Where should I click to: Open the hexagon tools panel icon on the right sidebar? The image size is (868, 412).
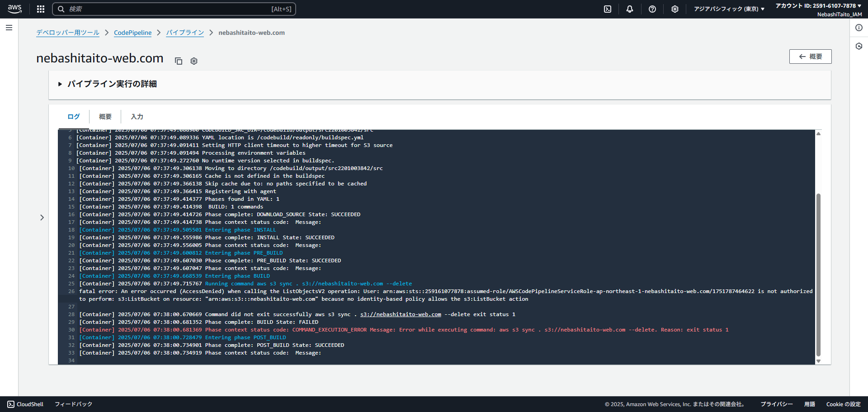click(x=859, y=46)
